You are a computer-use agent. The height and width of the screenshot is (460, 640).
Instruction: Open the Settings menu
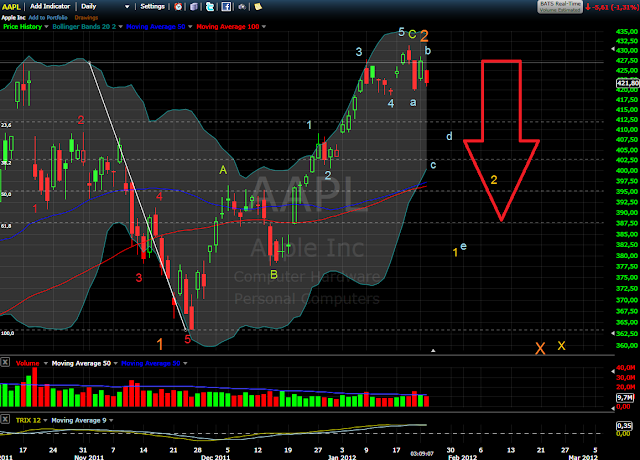pos(152,7)
